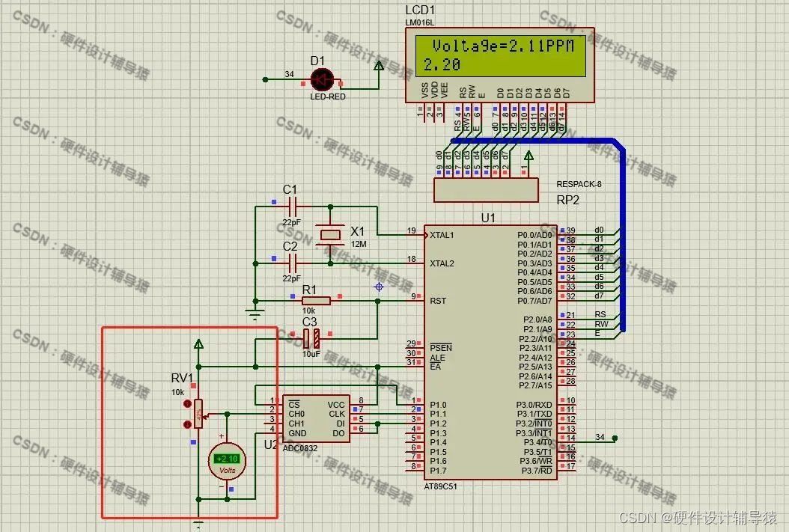This screenshot has width=789, height=532.
Task: Click the RP2 reference label
Action: (x=567, y=200)
